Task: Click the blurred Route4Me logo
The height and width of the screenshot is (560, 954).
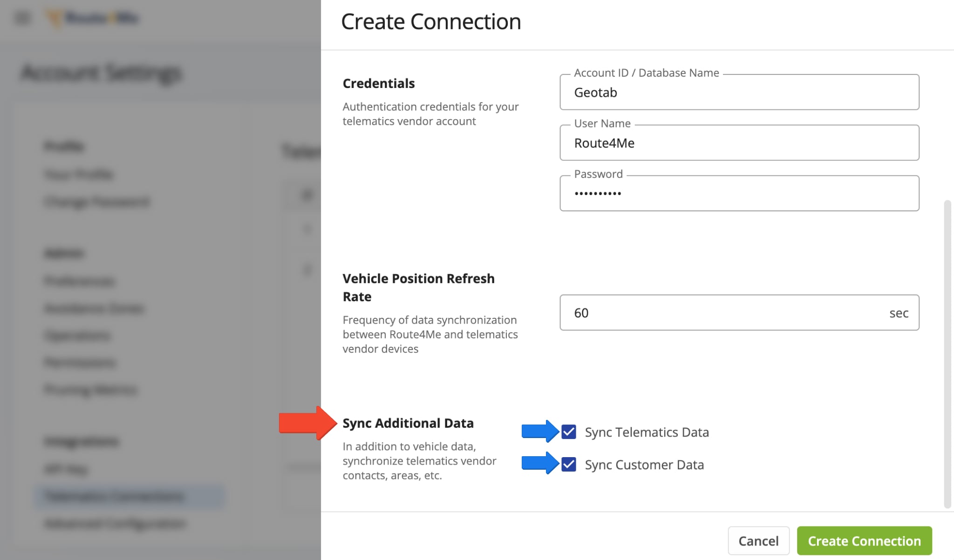Action: 93,18
